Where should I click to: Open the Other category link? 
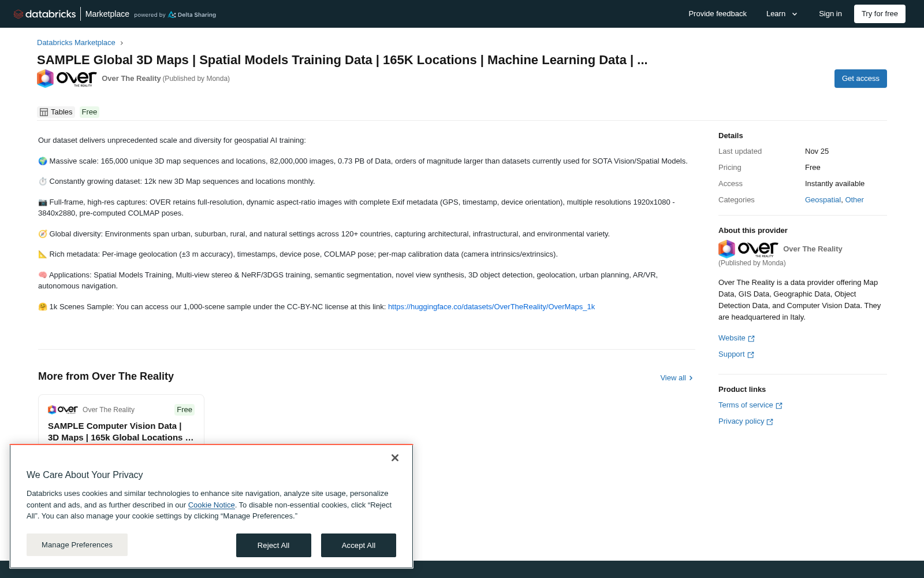pos(855,200)
